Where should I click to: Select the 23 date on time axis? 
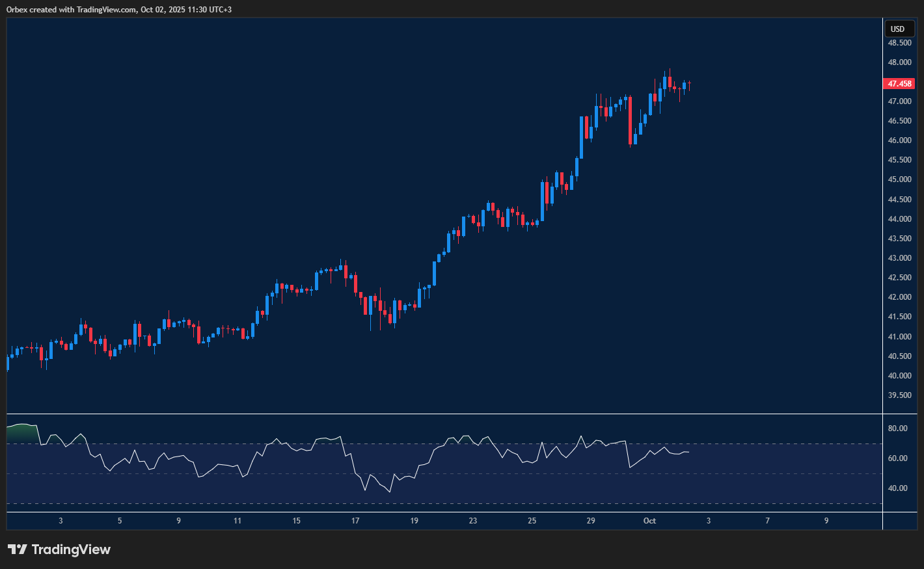coord(473,521)
